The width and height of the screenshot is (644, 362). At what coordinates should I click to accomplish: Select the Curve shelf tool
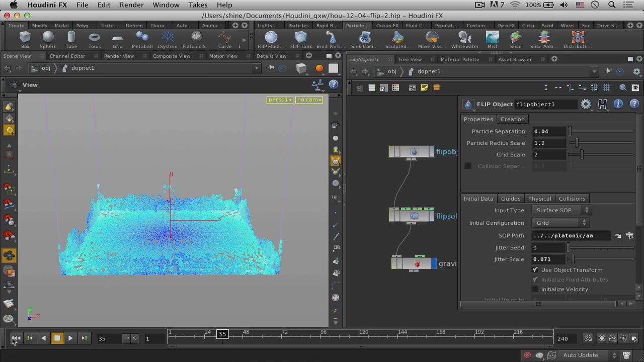(225, 40)
